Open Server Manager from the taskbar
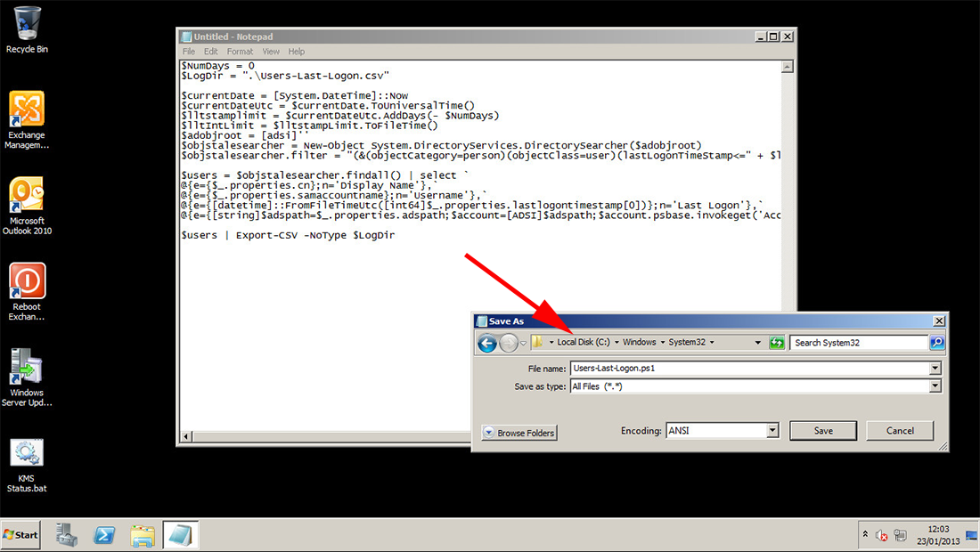 click(x=67, y=534)
